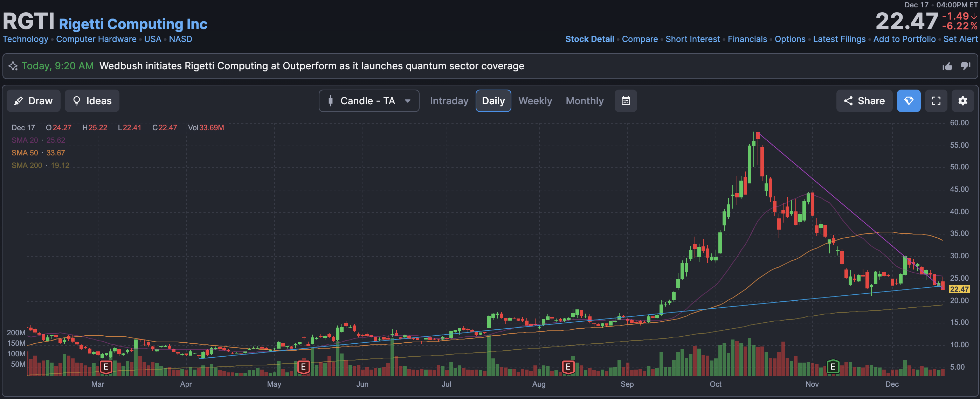Switch chart to Weekly timeframe

(x=535, y=101)
